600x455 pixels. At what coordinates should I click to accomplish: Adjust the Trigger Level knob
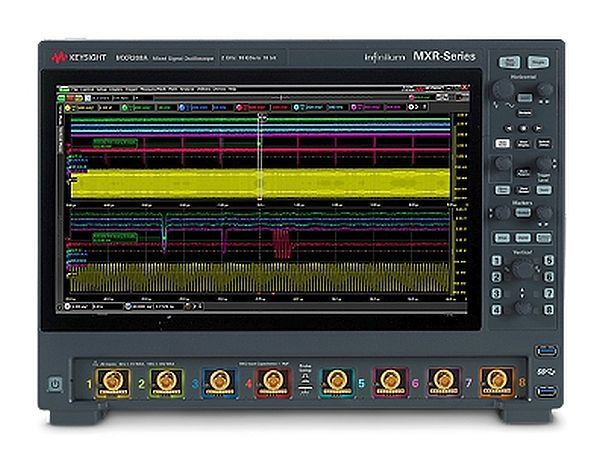pyautogui.click(x=543, y=164)
